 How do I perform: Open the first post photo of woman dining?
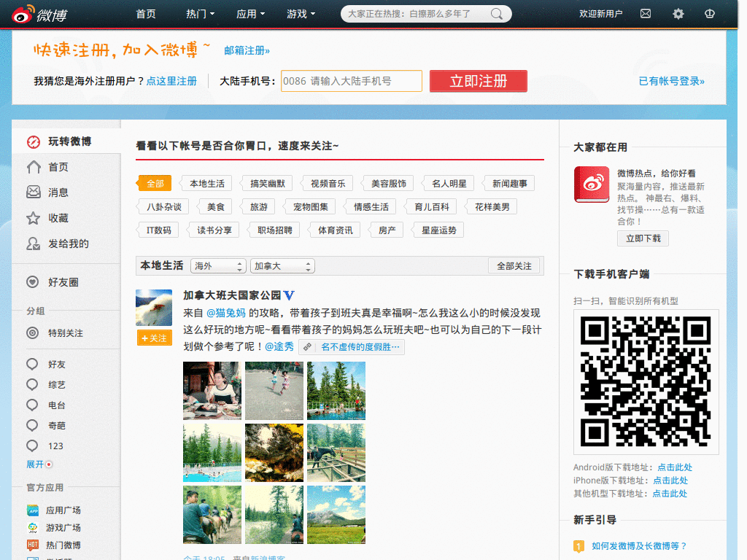point(212,391)
